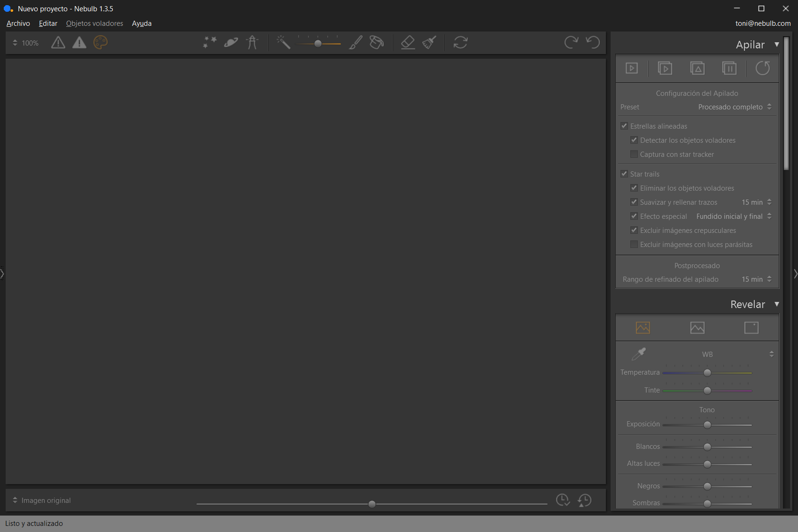The image size is (798, 532).
Task: Open the Ayuda menu
Action: [141, 23]
